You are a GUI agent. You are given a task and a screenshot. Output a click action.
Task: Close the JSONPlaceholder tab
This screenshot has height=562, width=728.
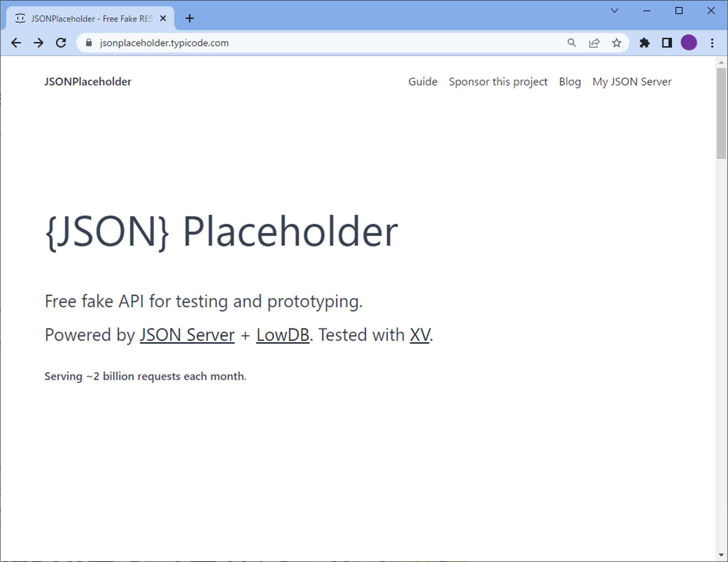163,18
